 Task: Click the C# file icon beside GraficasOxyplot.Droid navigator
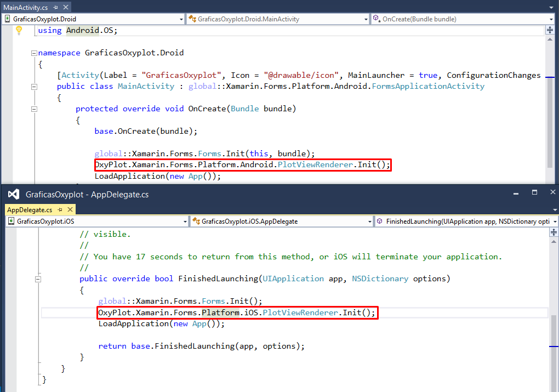[8, 18]
